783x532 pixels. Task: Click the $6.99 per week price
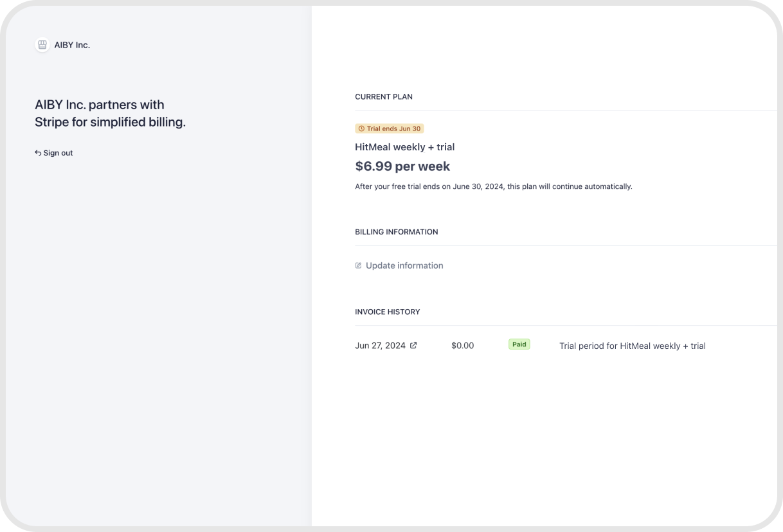[402, 166]
